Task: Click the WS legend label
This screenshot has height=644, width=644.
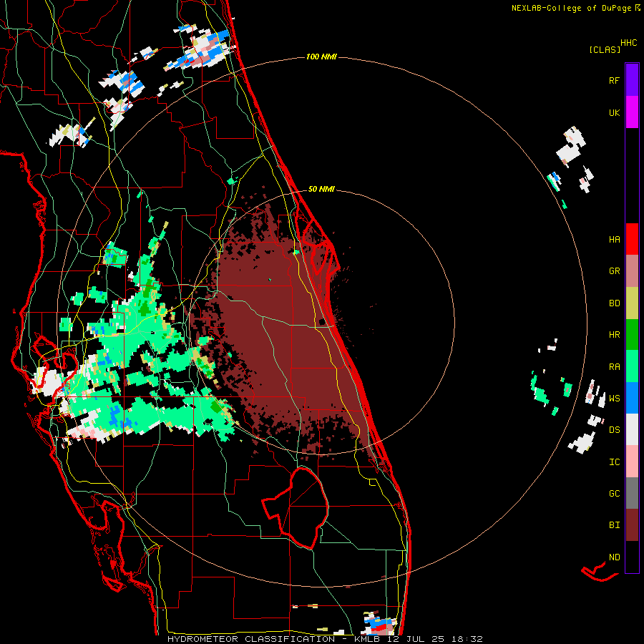Action: [614, 399]
